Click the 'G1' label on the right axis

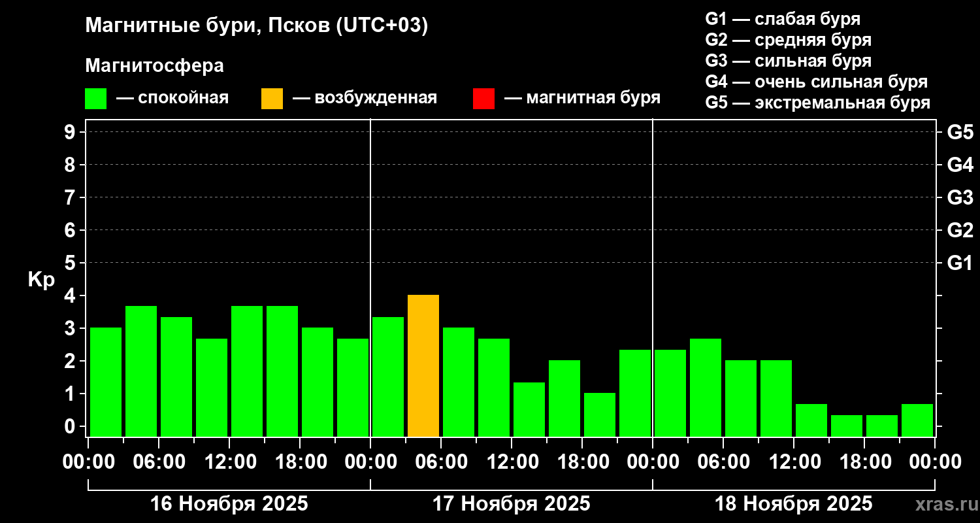960,263
